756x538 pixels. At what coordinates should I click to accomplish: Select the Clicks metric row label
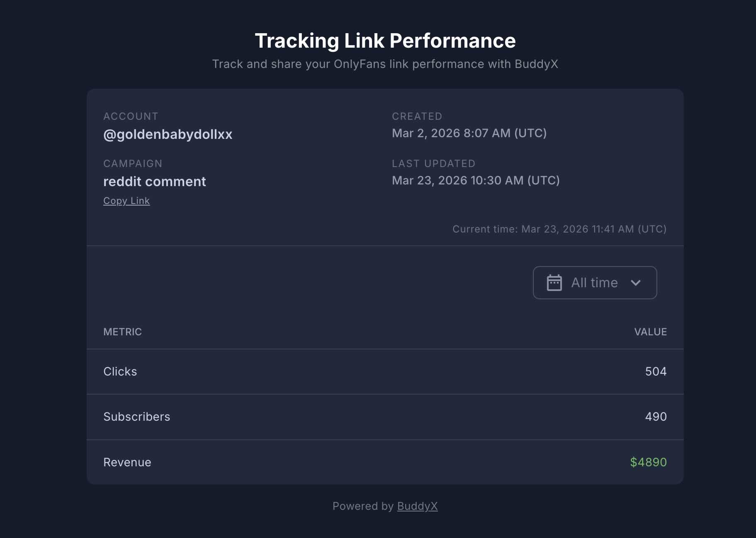[120, 371]
